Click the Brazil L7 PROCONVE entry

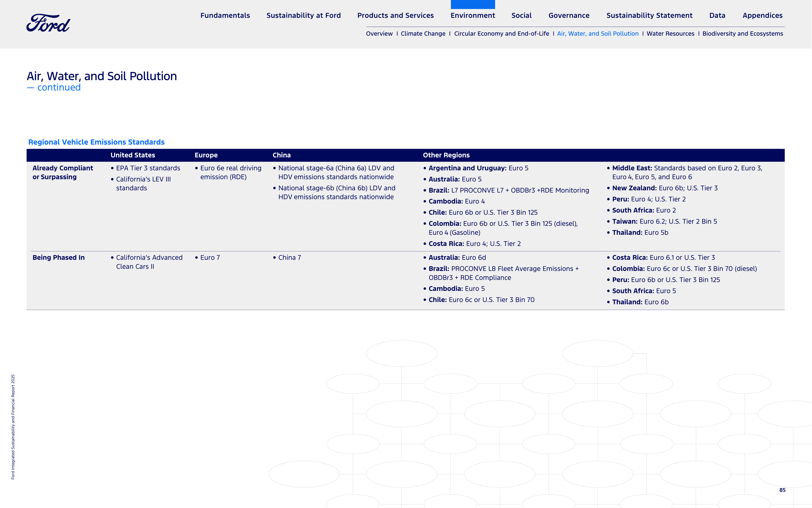tap(509, 190)
